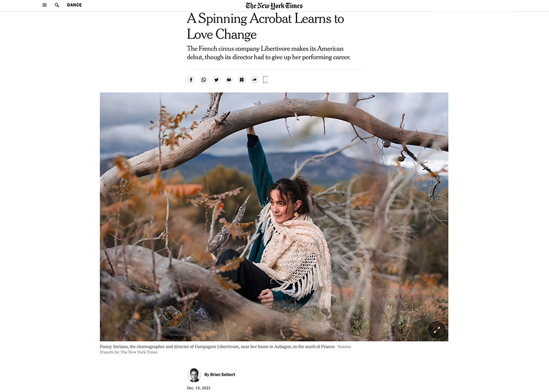Click the gift article icon

coord(242,80)
